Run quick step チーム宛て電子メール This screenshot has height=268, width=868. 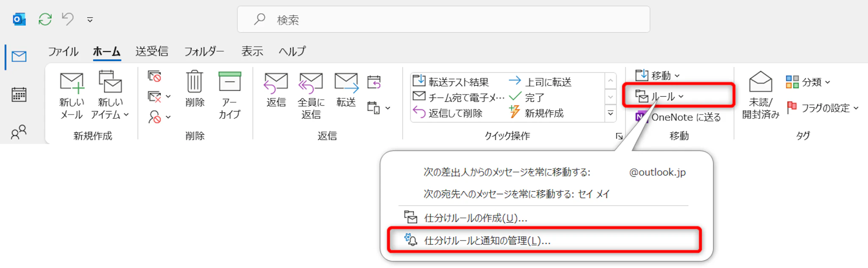click(x=459, y=97)
